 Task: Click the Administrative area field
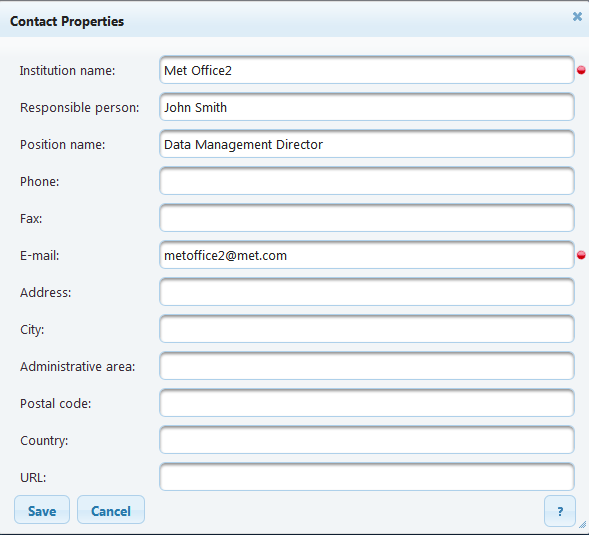click(367, 366)
